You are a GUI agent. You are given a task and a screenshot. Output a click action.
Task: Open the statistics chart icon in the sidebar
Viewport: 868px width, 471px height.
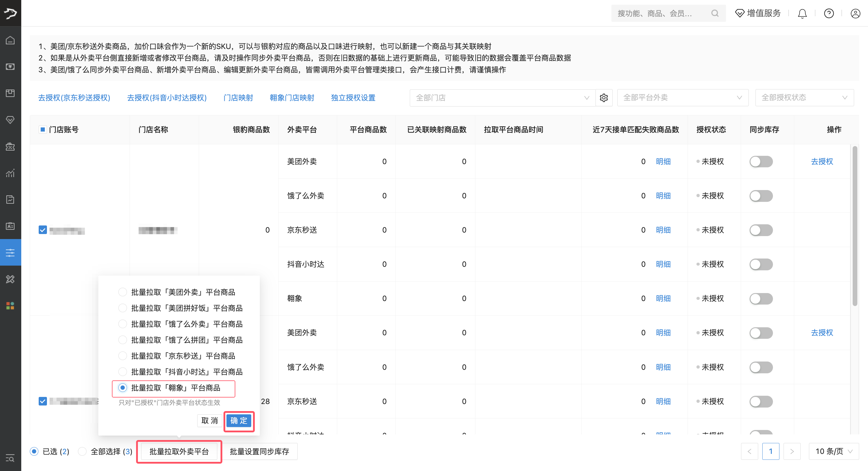pyautogui.click(x=10, y=173)
